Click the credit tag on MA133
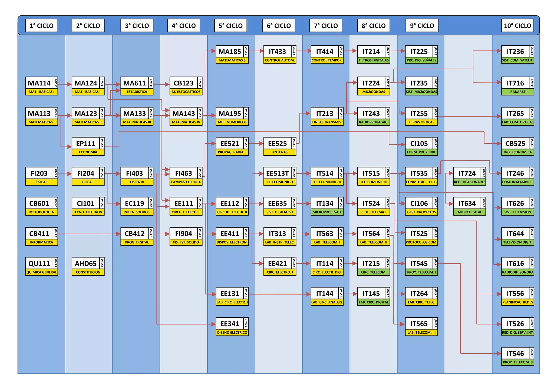The image size is (554, 392). 151,113
